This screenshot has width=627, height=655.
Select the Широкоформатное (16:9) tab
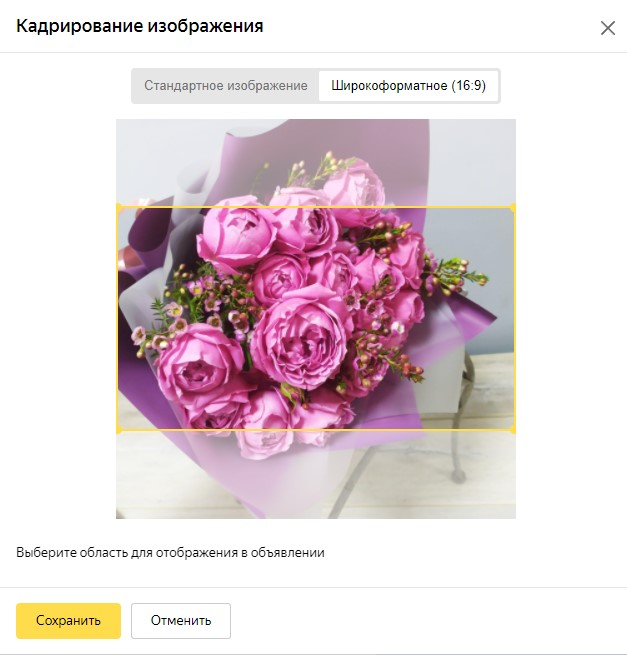[x=408, y=86]
